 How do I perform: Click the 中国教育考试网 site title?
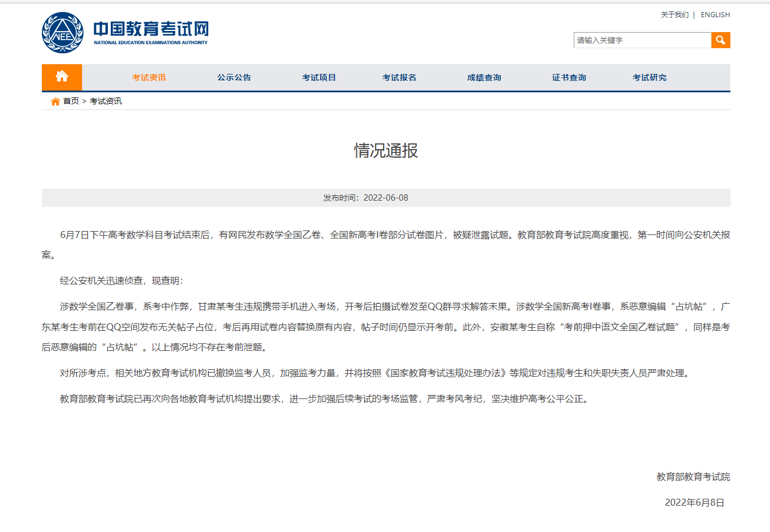coord(151,29)
